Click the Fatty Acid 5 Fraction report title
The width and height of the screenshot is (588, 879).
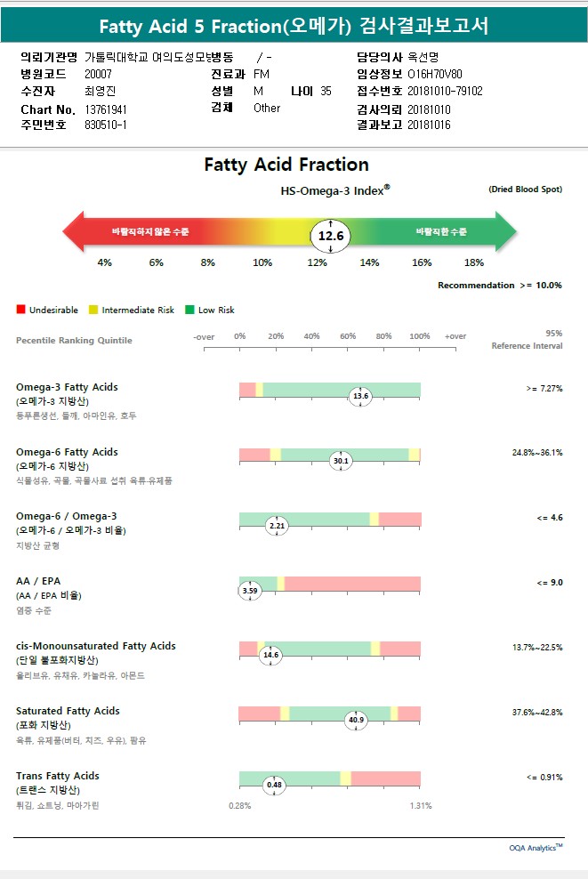tap(294, 26)
